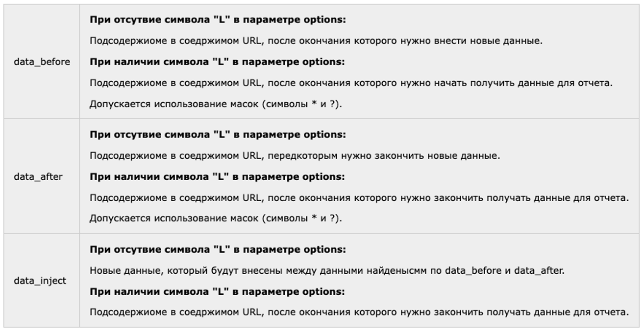644x332 pixels.
Task: Click 'При наличии символа' heading in data_after row
Action: click(217, 177)
